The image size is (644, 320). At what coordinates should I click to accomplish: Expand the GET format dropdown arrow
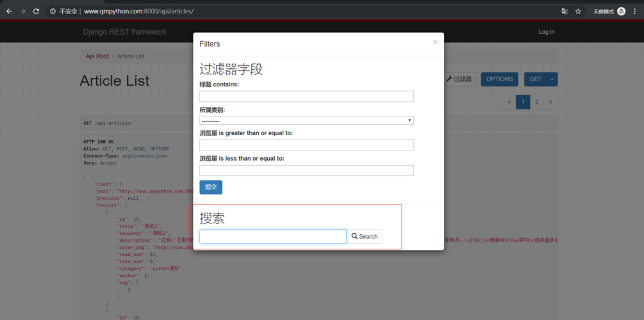[x=552, y=79]
